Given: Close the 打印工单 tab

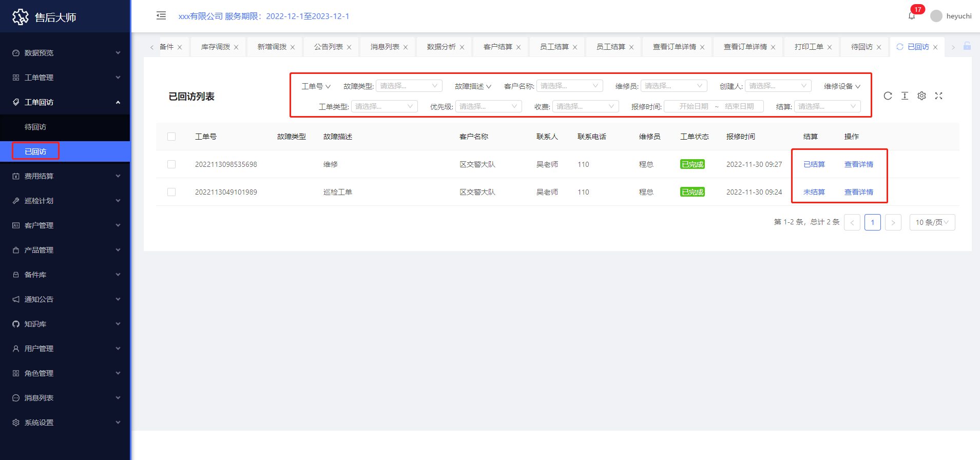Looking at the screenshot, I should pos(830,47).
